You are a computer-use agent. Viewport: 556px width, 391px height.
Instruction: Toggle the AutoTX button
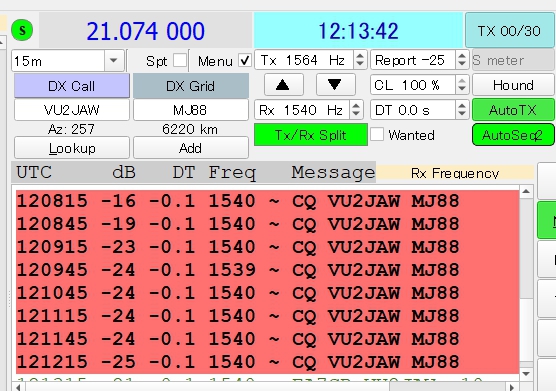tap(513, 110)
